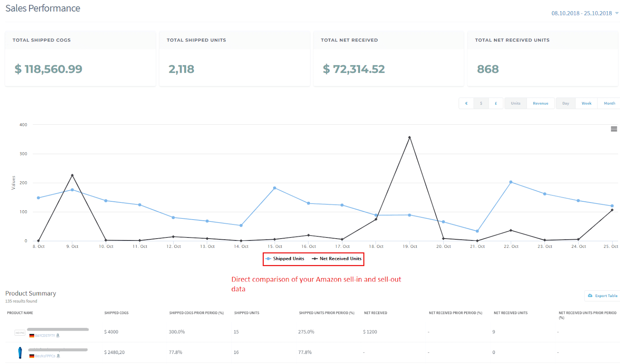Toggle Shipped Units series in chart legend

point(285,259)
